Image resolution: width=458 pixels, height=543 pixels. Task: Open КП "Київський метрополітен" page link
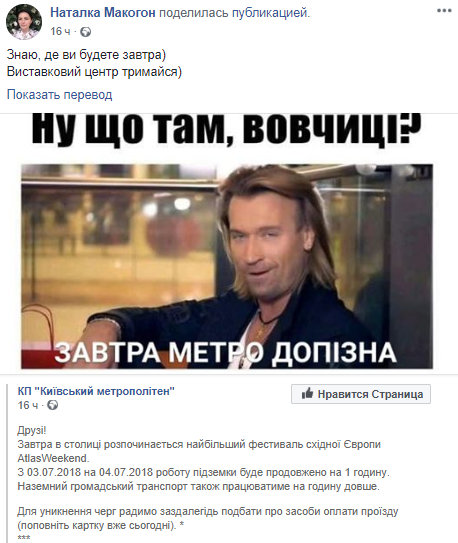click(96, 391)
